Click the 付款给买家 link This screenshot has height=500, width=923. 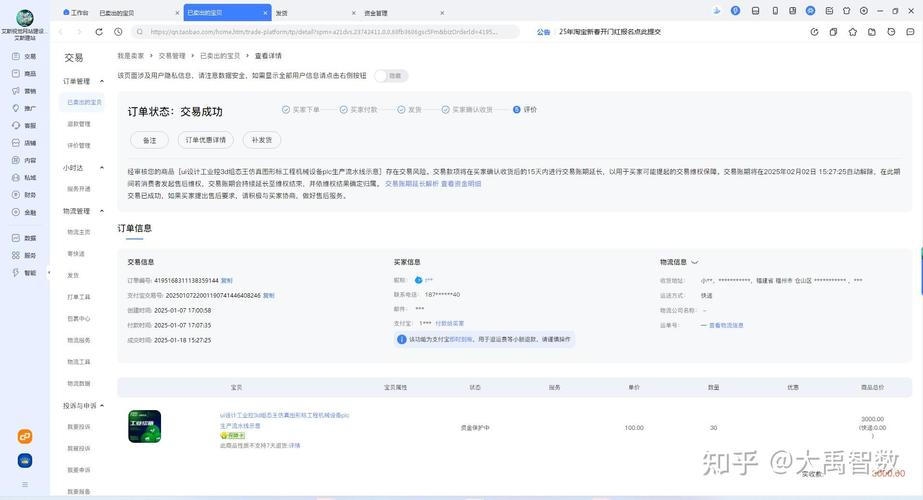tap(450, 323)
